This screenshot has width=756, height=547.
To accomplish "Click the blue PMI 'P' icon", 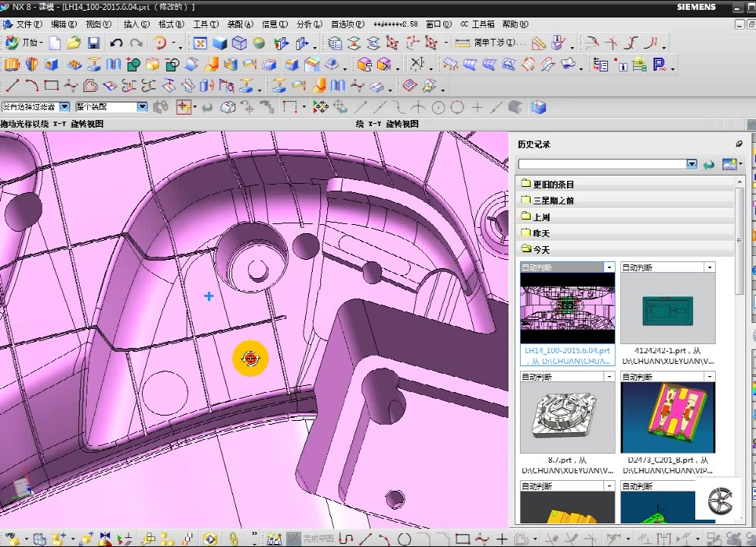I will point(659,65).
